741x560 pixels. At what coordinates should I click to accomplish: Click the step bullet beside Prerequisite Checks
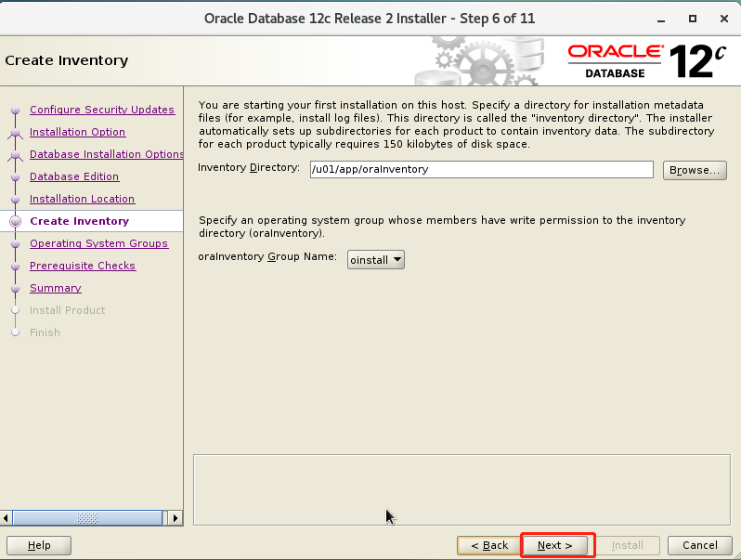[x=15, y=266]
